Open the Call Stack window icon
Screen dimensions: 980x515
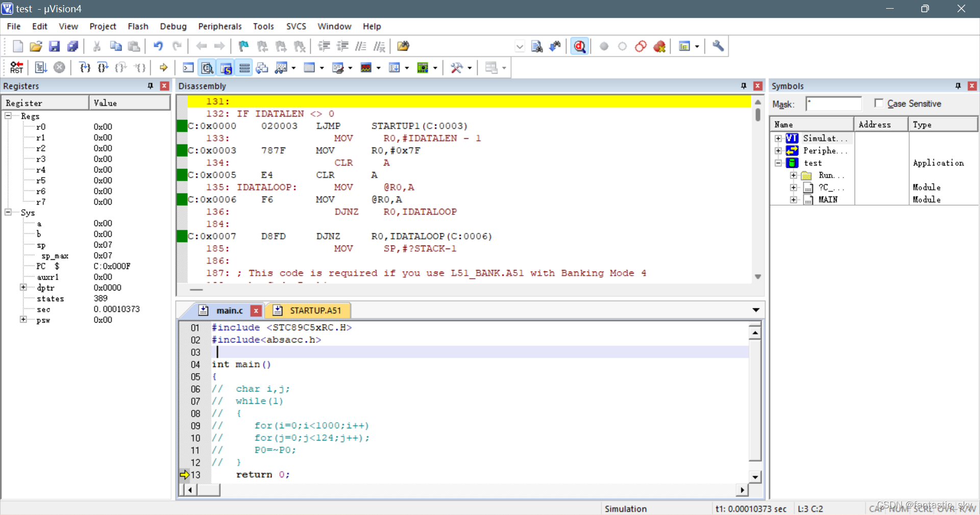(x=262, y=67)
